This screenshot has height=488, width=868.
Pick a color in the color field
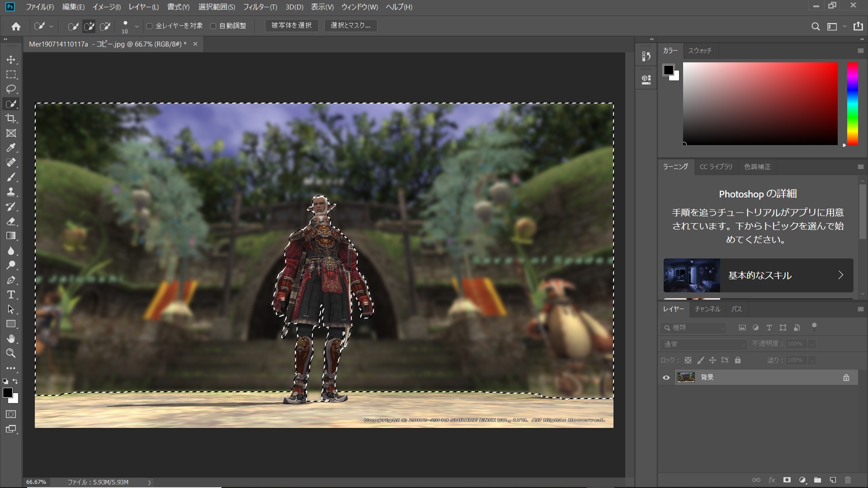(x=760, y=103)
